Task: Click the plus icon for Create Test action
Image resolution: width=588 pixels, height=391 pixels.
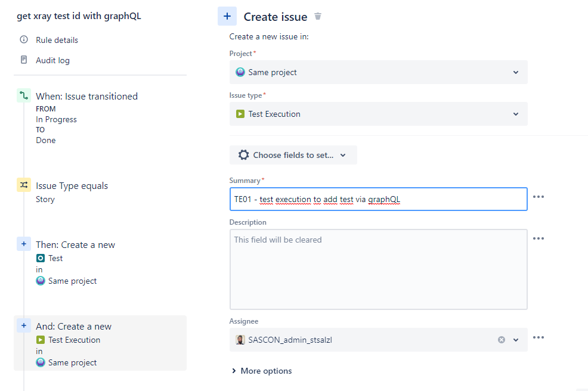Action: tap(24, 244)
